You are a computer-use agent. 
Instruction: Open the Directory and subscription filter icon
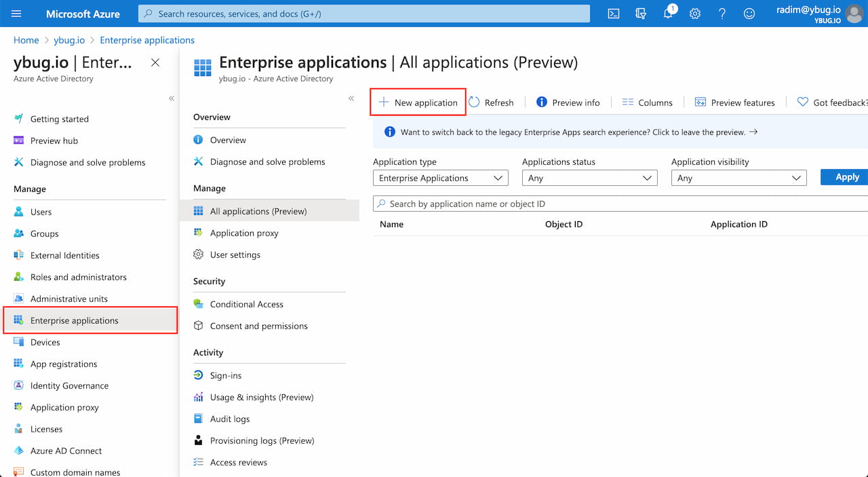[641, 14]
